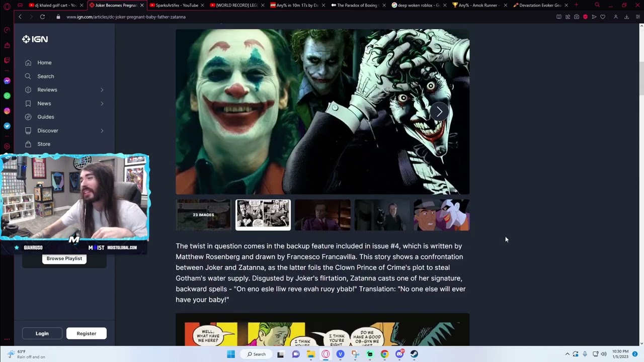
Task: Click the Opera menu icon in top-left
Action: (x=7, y=6)
